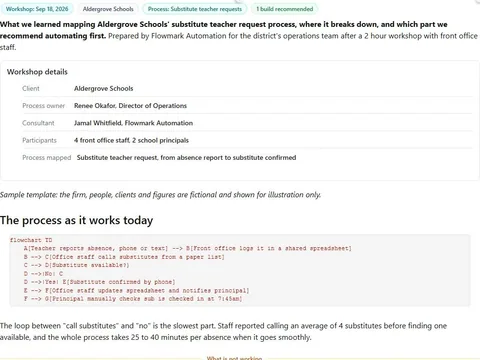Click the 'flowchart TD' code line
Image resolution: width=480 pixels, height=360 pixels.
coord(31,240)
